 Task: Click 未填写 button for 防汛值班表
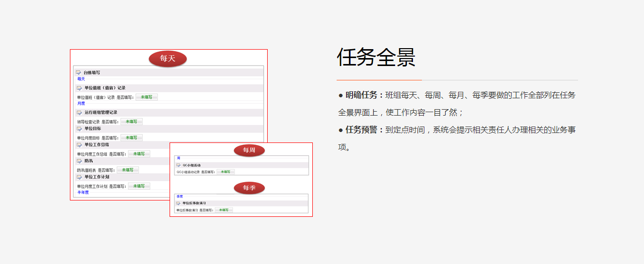[x=128, y=170]
